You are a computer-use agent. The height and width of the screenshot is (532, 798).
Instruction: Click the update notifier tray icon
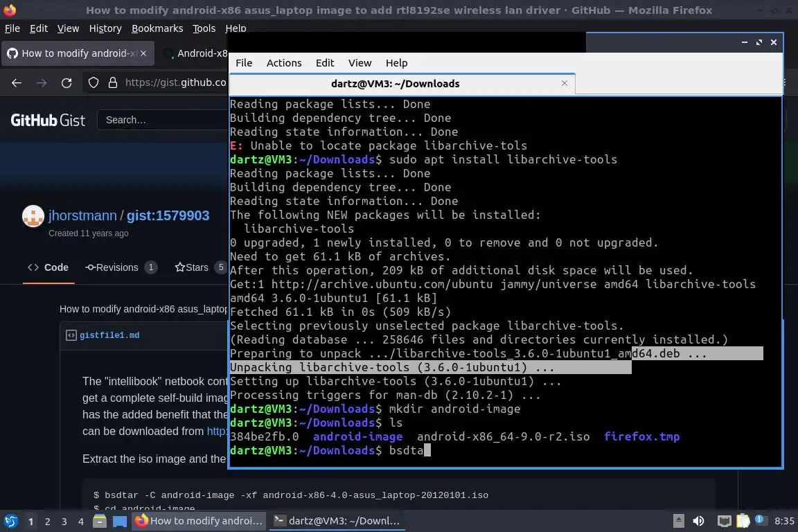760,520
